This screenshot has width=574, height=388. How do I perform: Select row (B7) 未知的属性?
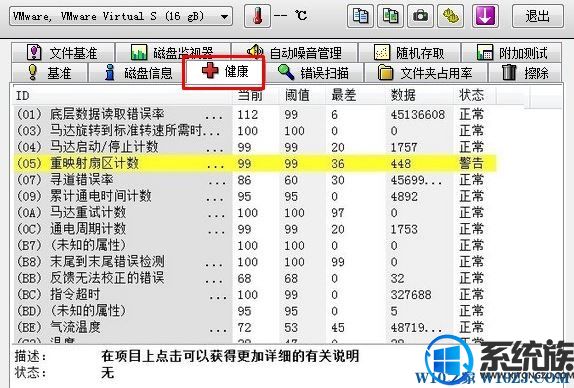click(254, 245)
